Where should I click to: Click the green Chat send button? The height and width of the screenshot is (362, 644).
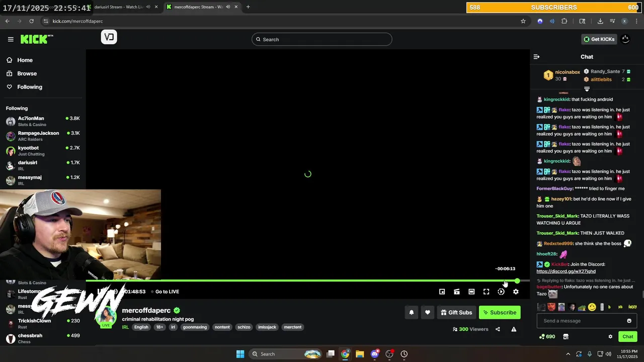click(627, 336)
